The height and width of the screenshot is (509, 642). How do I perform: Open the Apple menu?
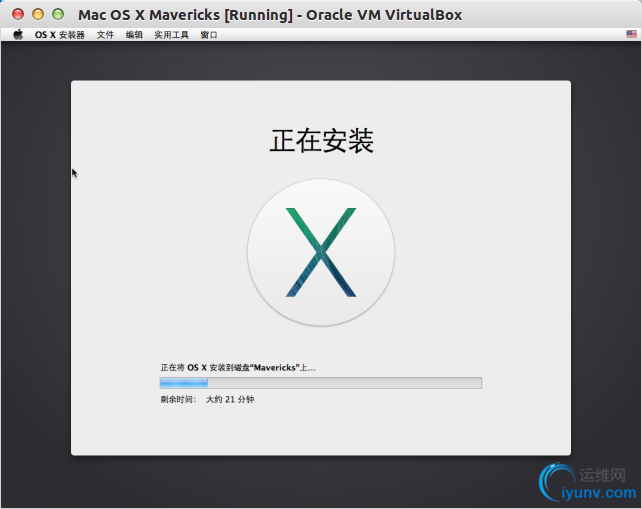(18, 35)
